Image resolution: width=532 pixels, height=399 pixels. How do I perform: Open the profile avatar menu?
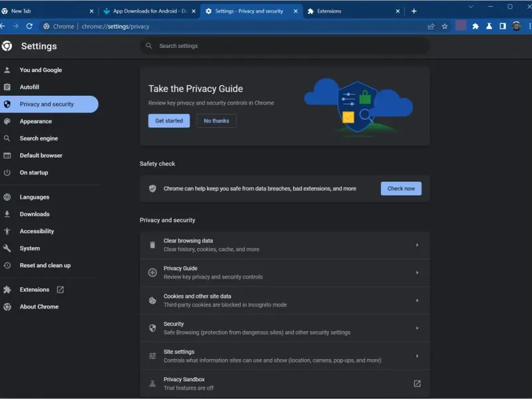click(517, 26)
